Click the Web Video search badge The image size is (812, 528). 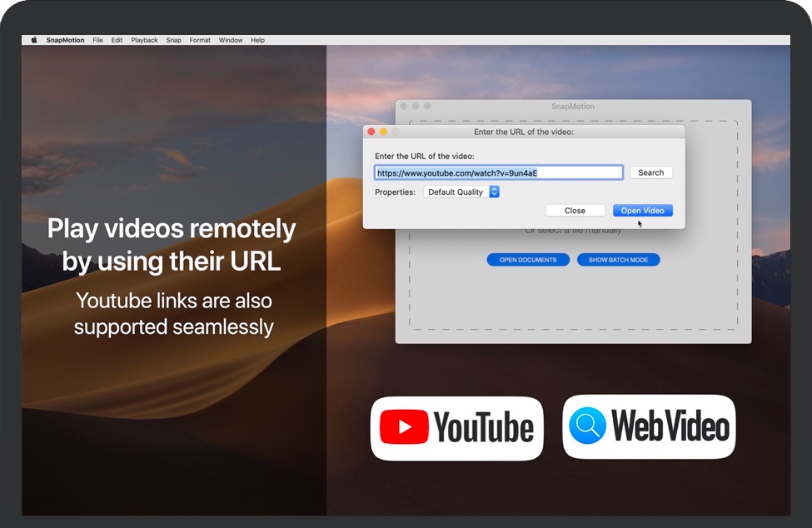[x=649, y=426]
